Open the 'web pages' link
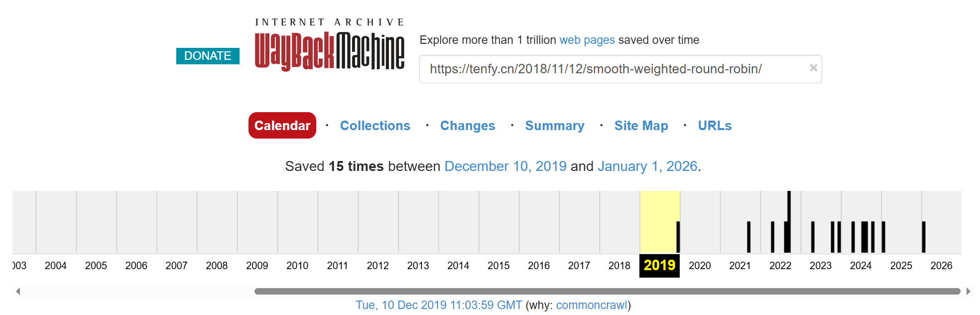Viewport: 980px width, 315px height. [x=587, y=40]
